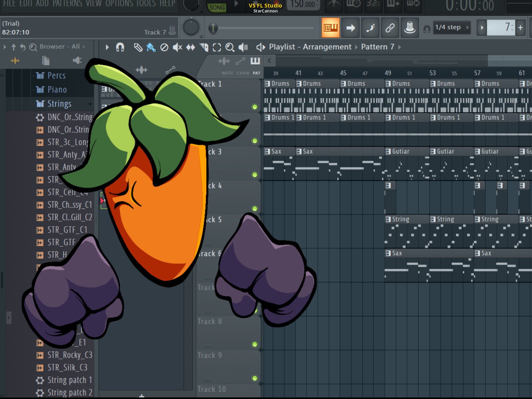Open the ADD menu

coord(42,4)
